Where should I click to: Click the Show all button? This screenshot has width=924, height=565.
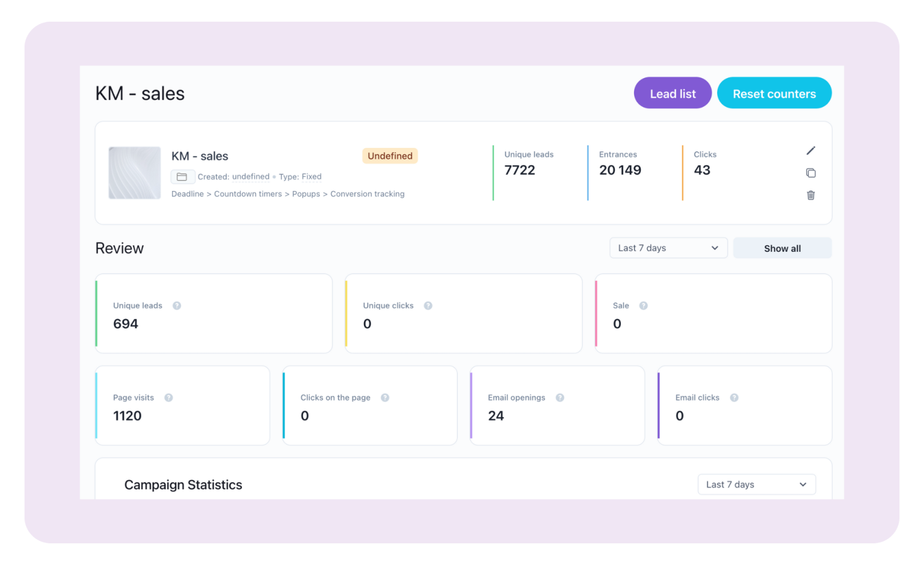pos(782,248)
